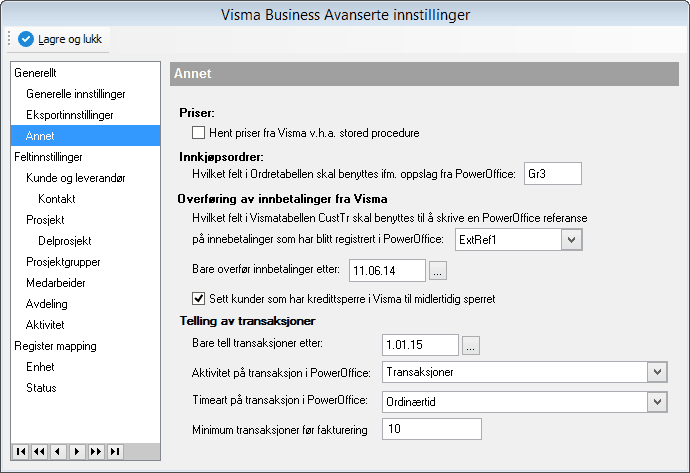
Task: Select Register mapping in tree
Action: pos(55,346)
